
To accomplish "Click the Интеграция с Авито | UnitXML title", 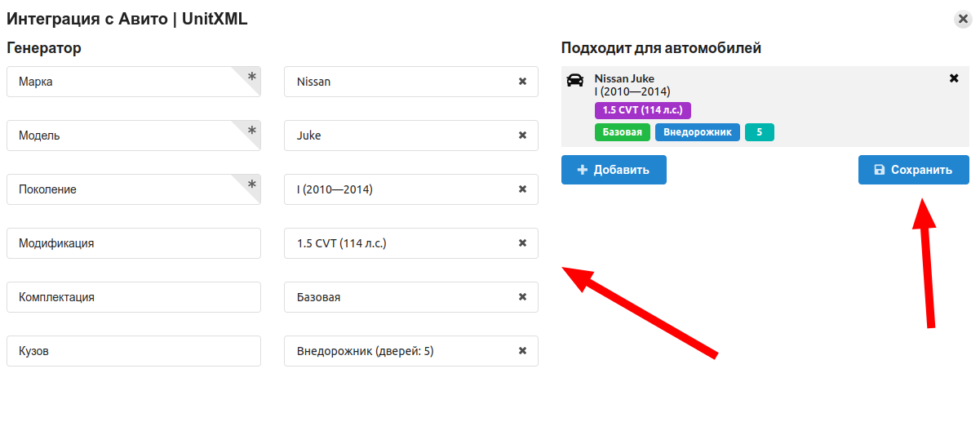I will tap(127, 19).
